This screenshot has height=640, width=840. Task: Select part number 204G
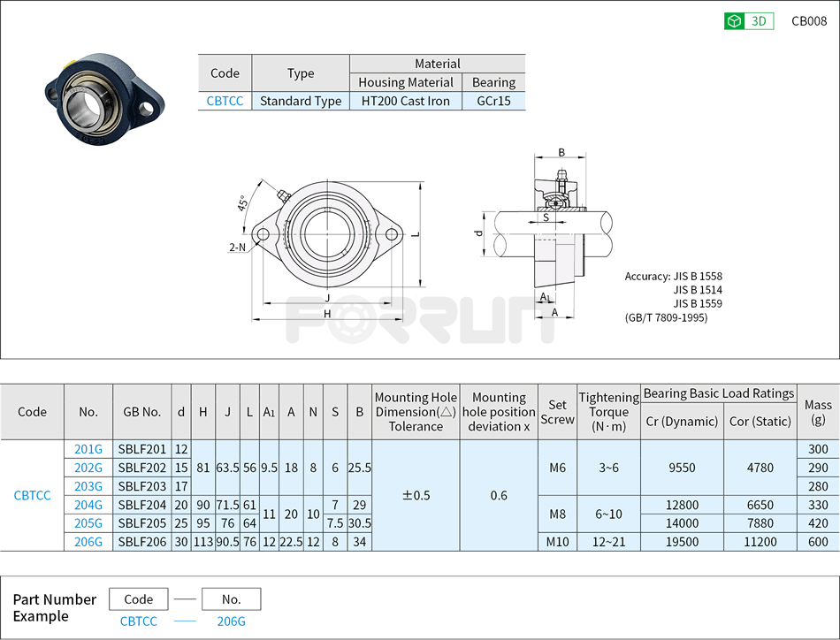coord(88,505)
